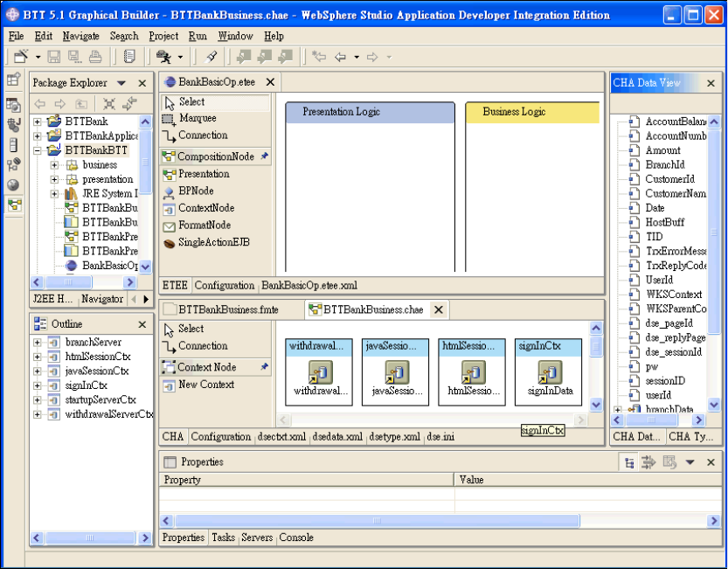Open the Navigate menu
728x569 pixels.
pyautogui.click(x=80, y=36)
